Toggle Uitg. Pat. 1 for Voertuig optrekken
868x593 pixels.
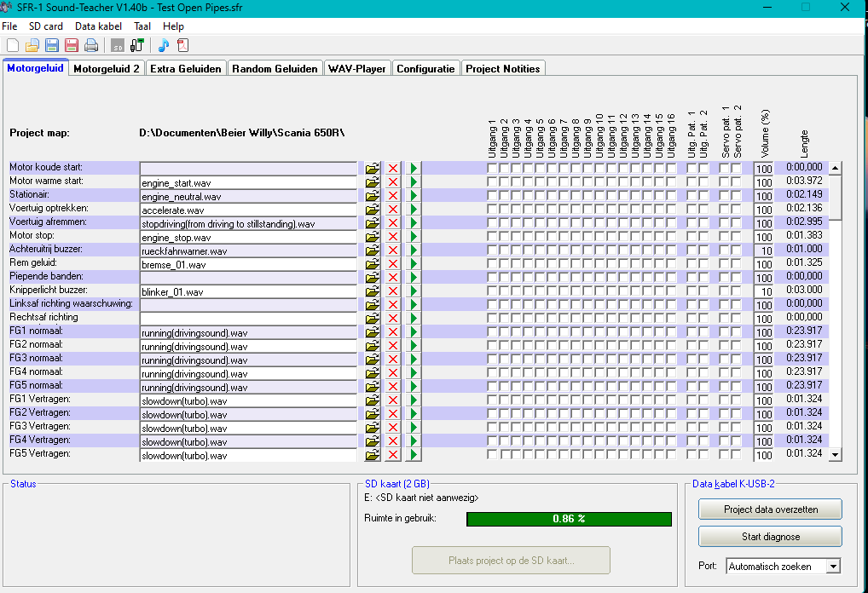tap(692, 209)
